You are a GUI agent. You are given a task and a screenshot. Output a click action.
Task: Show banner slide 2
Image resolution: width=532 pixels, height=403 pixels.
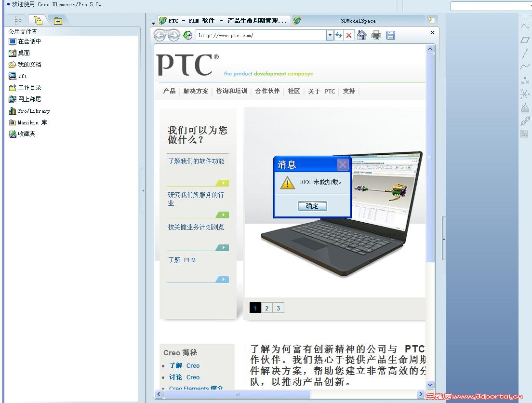[266, 308]
